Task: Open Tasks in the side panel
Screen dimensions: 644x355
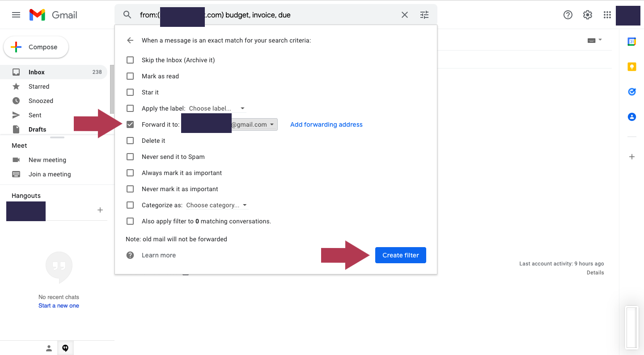Action: click(631, 92)
